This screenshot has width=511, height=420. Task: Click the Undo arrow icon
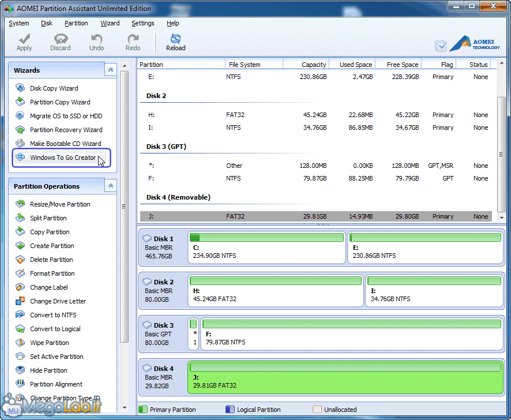96,39
